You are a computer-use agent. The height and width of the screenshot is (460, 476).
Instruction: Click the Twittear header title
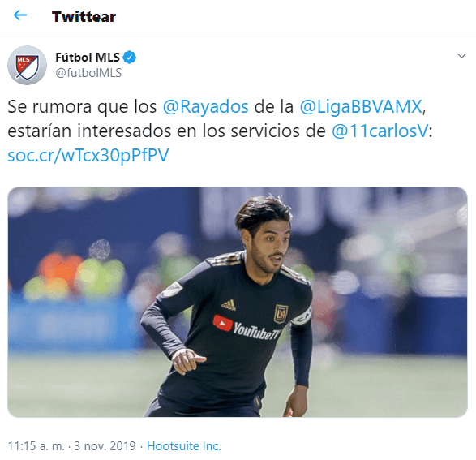point(84,16)
